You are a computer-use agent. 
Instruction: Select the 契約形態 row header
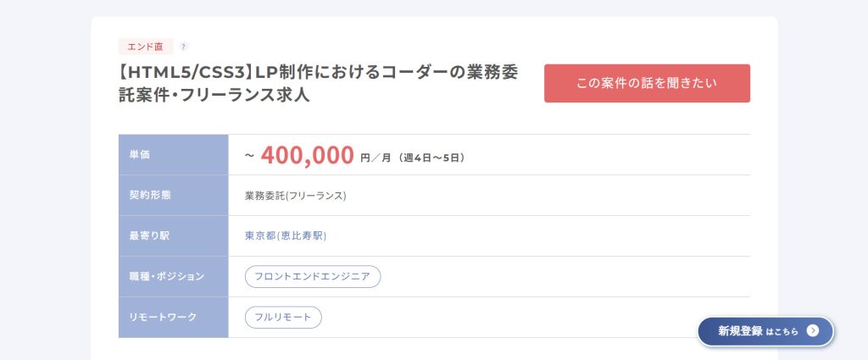[173, 195]
